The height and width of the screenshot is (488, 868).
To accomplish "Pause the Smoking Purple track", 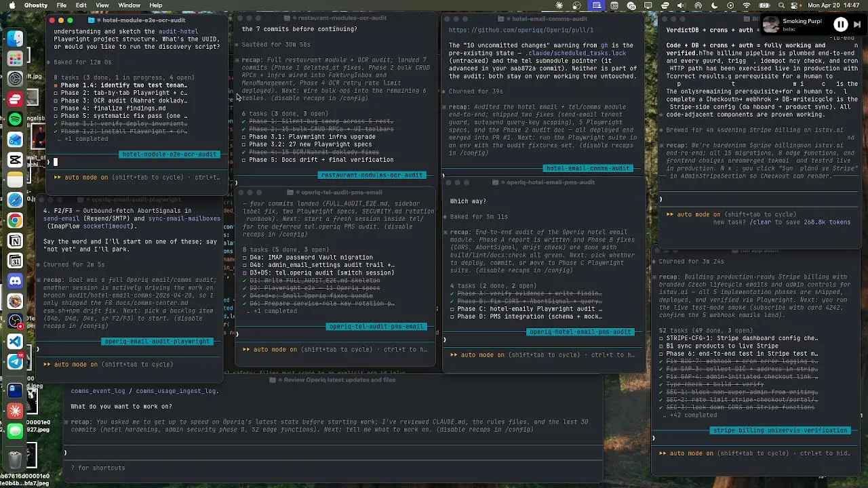I will [840, 25].
